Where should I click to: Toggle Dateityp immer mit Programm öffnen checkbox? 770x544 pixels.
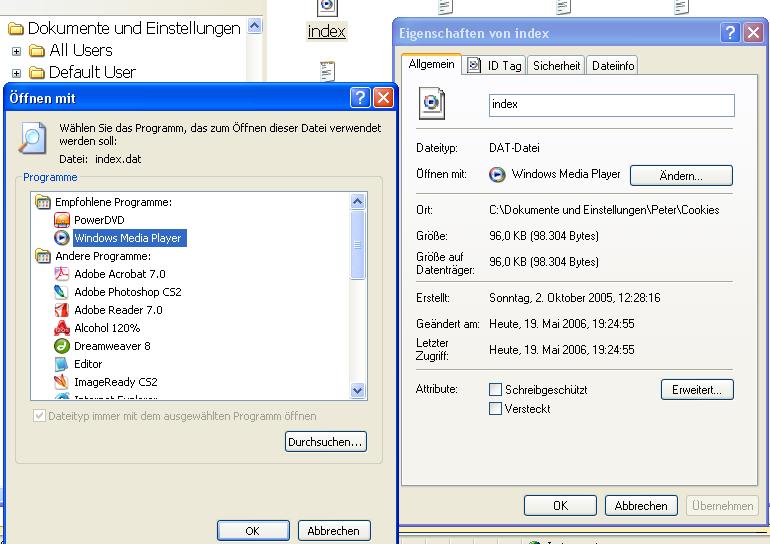tap(39, 416)
